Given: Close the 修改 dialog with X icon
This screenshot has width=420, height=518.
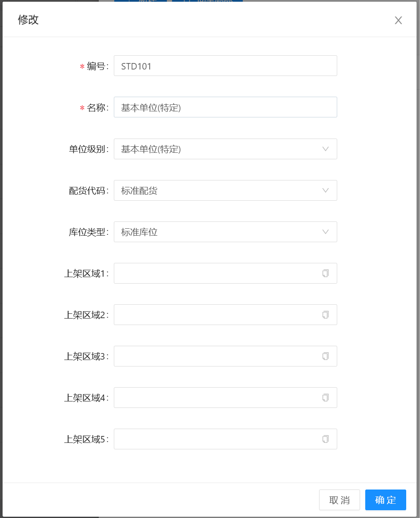Looking at the screenshot, I should [398, 20].
